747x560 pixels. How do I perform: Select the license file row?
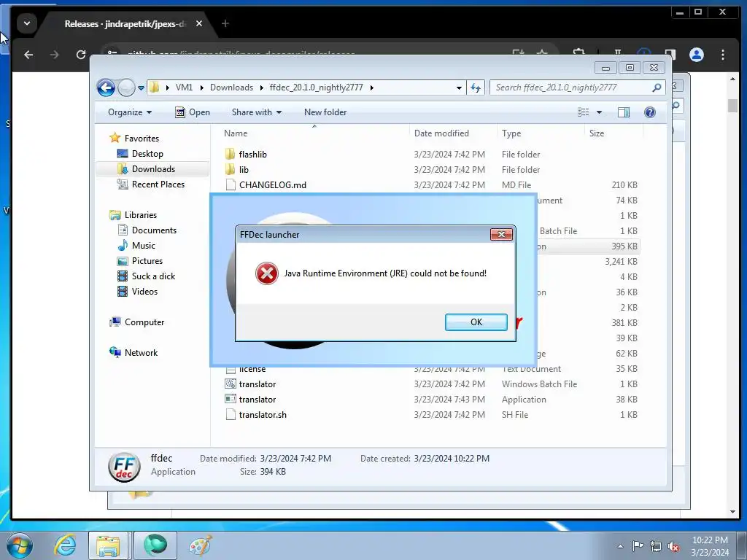431,369
